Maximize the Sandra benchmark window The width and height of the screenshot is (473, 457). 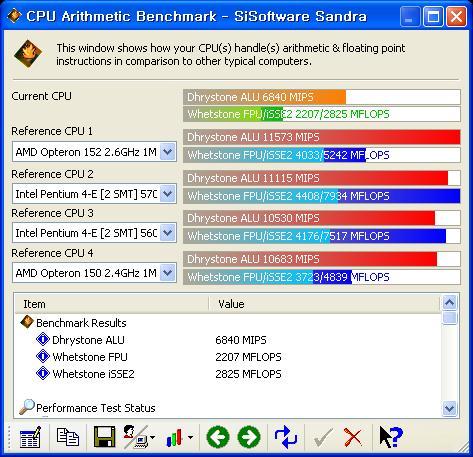pyautogui.click(x=433, y=16)
